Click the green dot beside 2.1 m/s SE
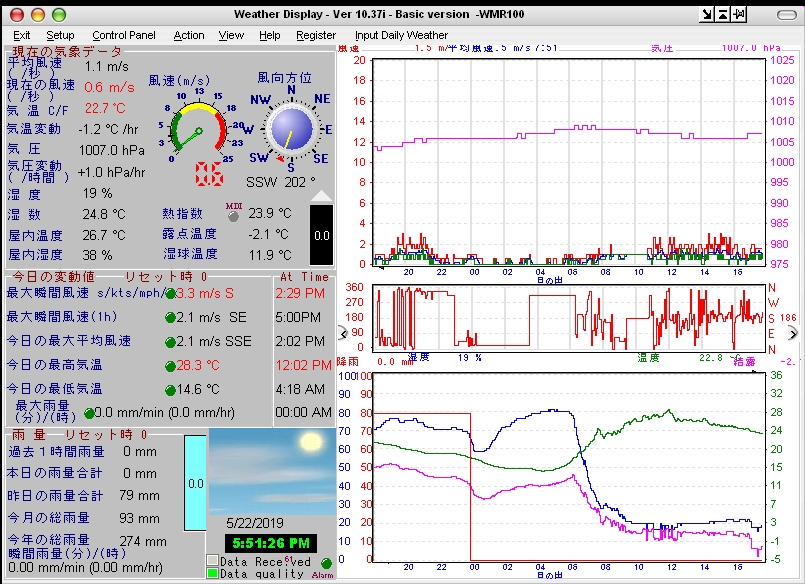 (x=170, y=318)
